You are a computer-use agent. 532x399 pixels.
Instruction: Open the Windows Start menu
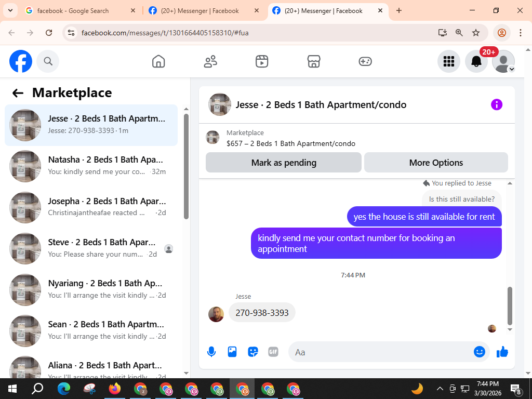coord(12,389)
